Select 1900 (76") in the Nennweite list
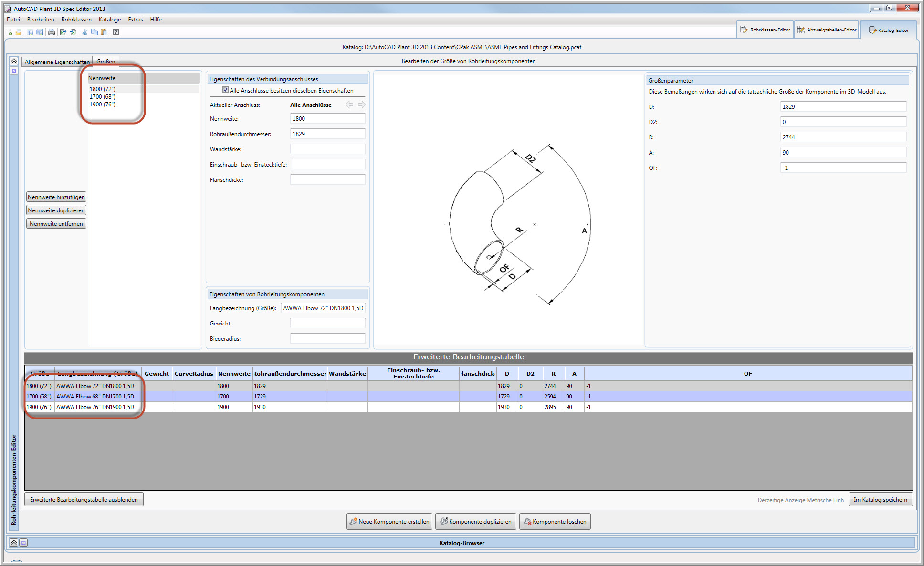 tap(144, 104)
